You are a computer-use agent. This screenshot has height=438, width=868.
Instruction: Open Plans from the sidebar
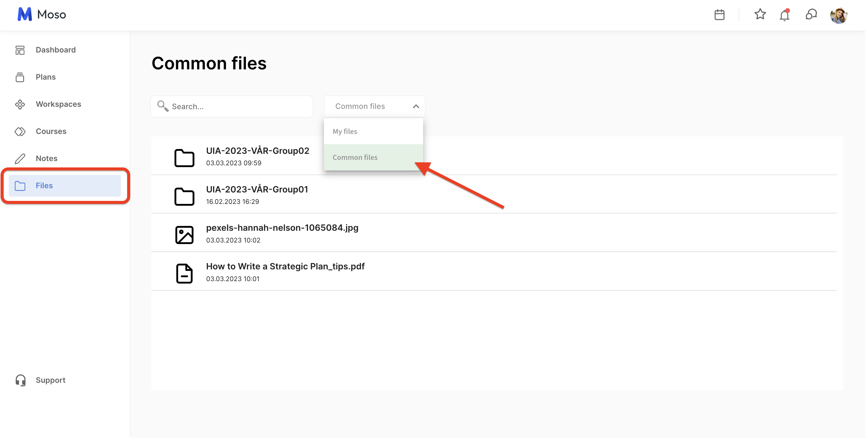click(x=46, y=77)
